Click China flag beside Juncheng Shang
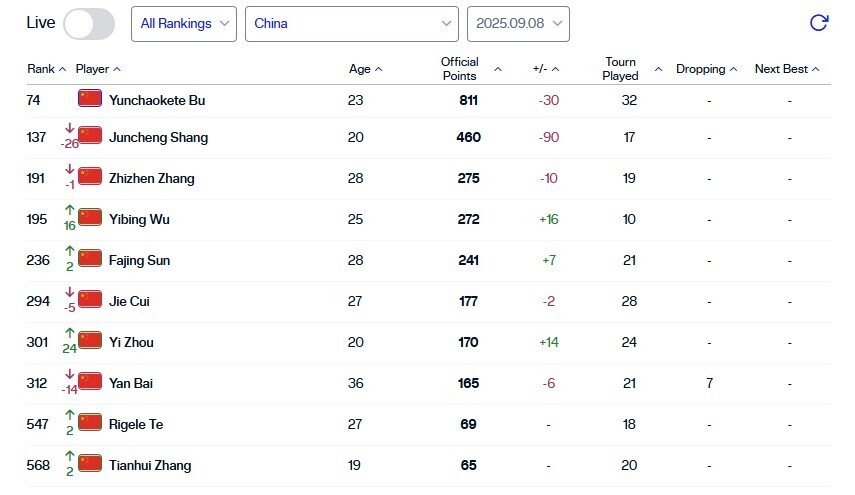Viewport: 855px width, 495px height. point(90,136)
